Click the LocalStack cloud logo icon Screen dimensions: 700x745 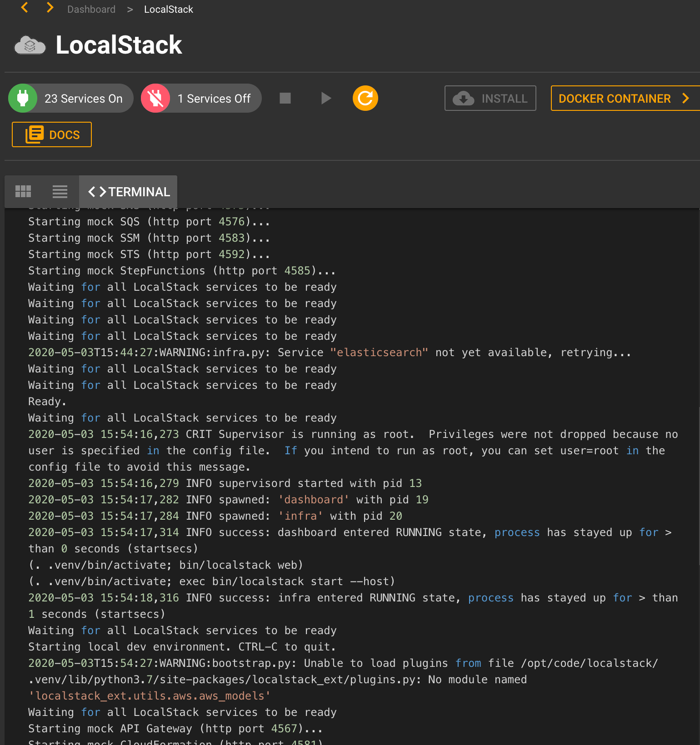tap(30, 45)
